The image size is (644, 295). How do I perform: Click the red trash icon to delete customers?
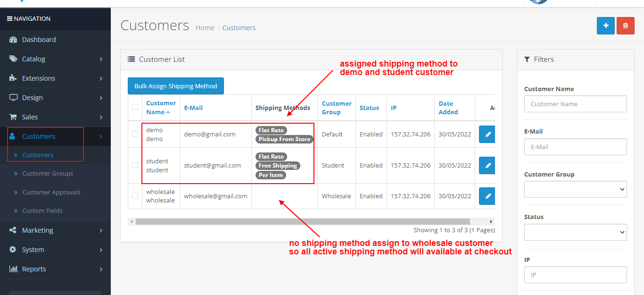point(625,25)
